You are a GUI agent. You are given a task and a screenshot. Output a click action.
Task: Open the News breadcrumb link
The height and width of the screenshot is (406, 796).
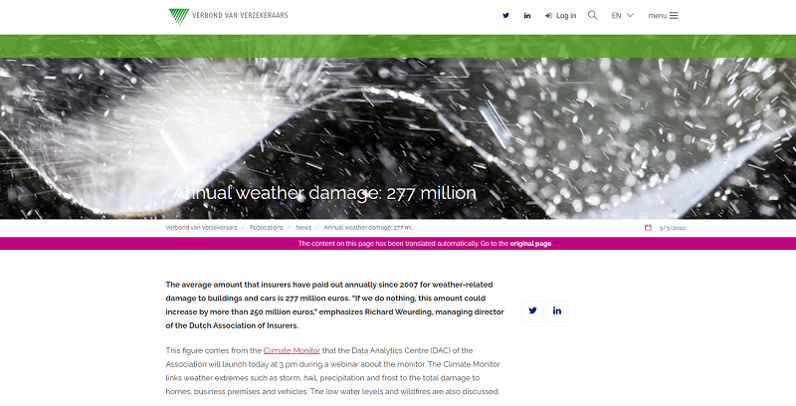(303, 228)
